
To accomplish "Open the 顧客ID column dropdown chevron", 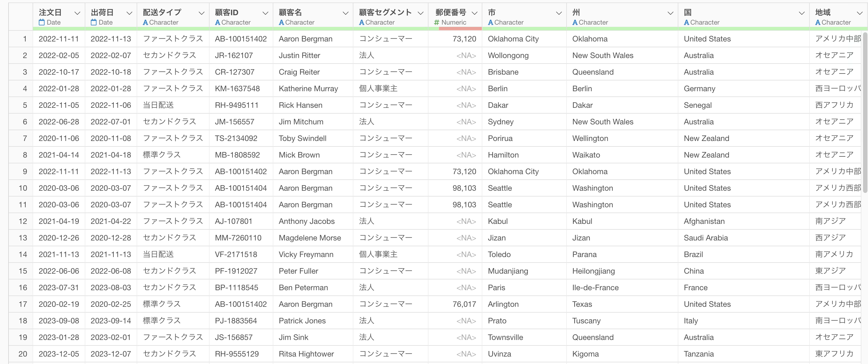I will pyautogui.click(x=266, y=13).
